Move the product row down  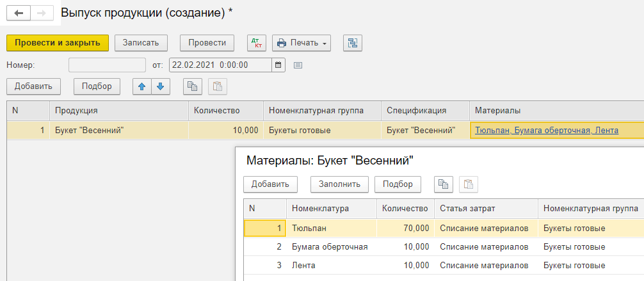tap(160, 86)
